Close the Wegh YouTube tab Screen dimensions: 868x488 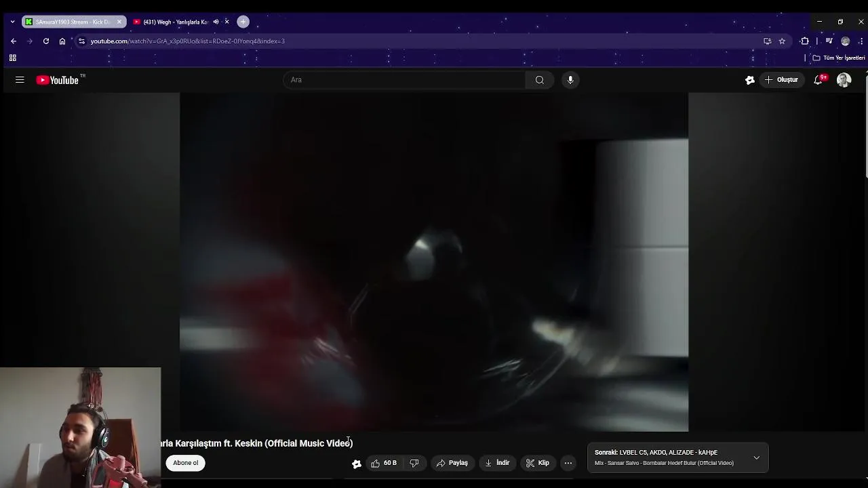(x=226, y=22)
